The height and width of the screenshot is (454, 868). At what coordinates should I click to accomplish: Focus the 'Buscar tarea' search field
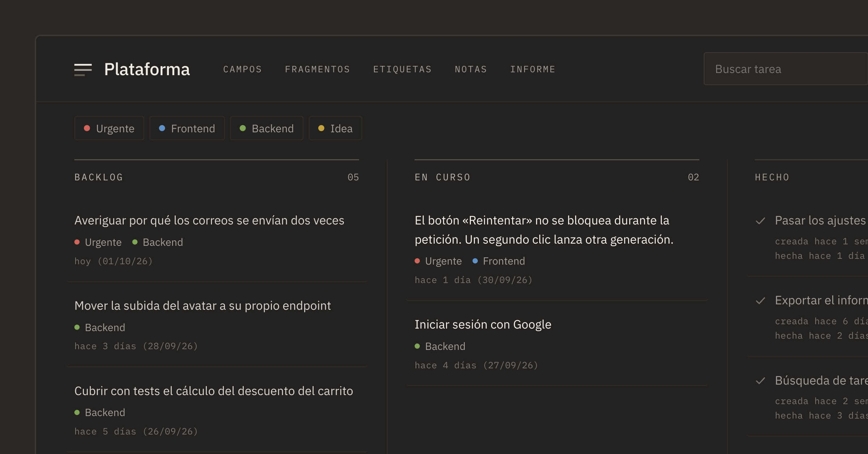click(x=786, y=69)
